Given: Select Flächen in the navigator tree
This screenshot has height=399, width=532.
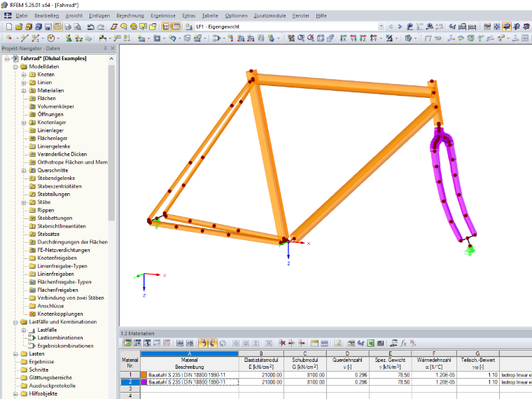Looking at the screenshot, I should tap(46, 99).
